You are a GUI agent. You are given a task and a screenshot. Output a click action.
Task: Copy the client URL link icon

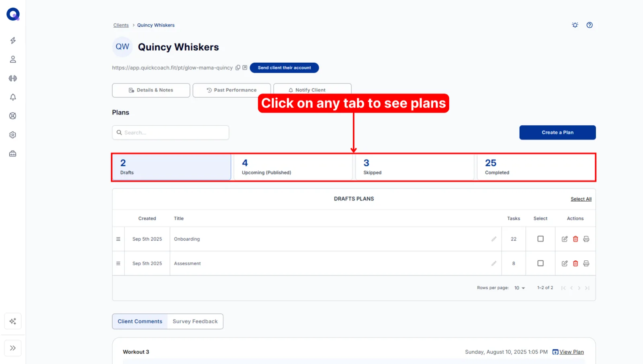pos(238,67)
